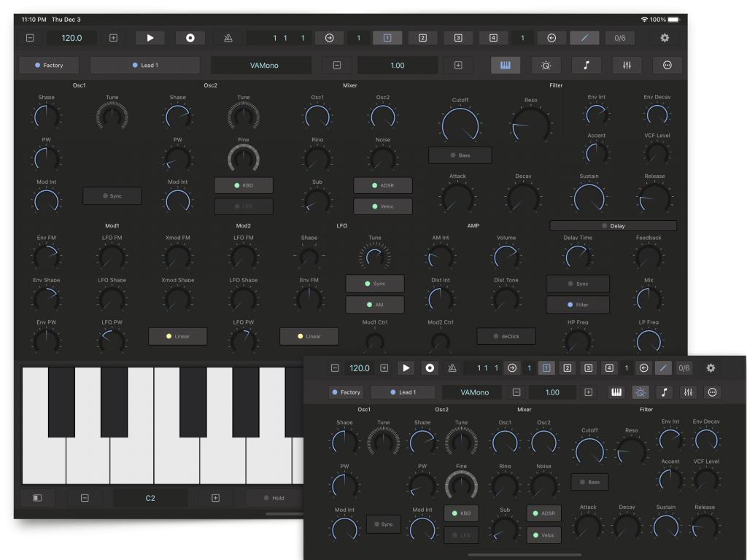
Task: Open the mixer sliders icon in the larger window
Action: 627,65
